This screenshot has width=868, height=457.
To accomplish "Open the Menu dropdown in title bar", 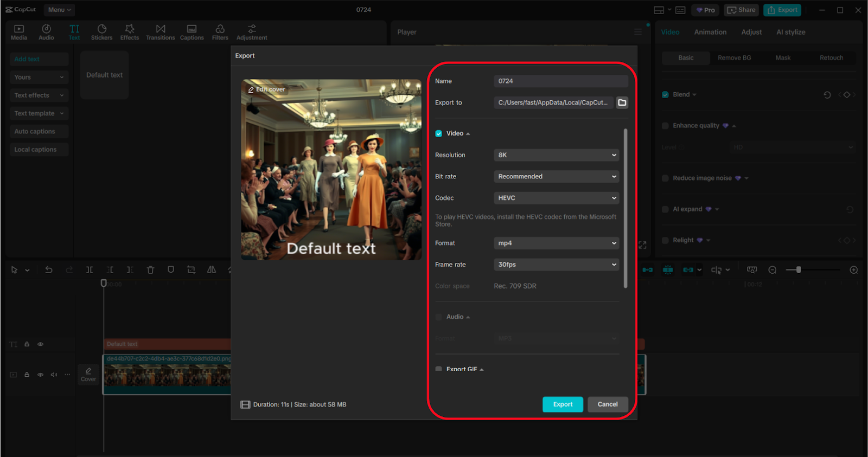I will point(59,10).
